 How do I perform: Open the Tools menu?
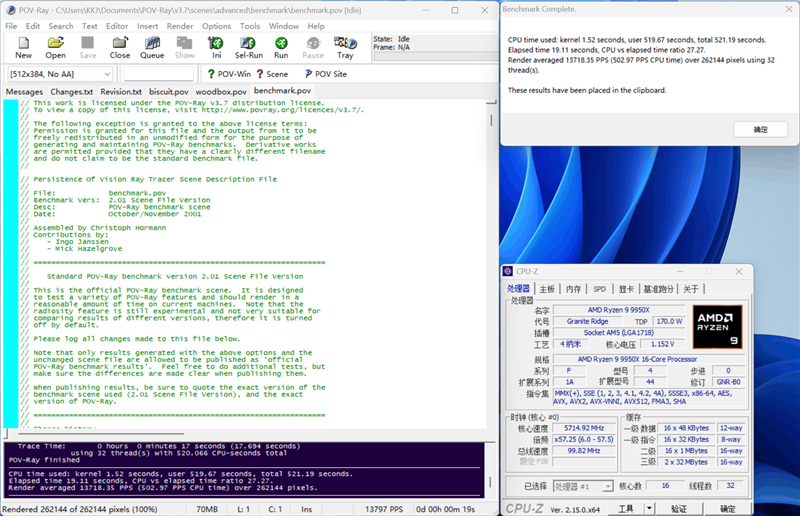point(250,26)
